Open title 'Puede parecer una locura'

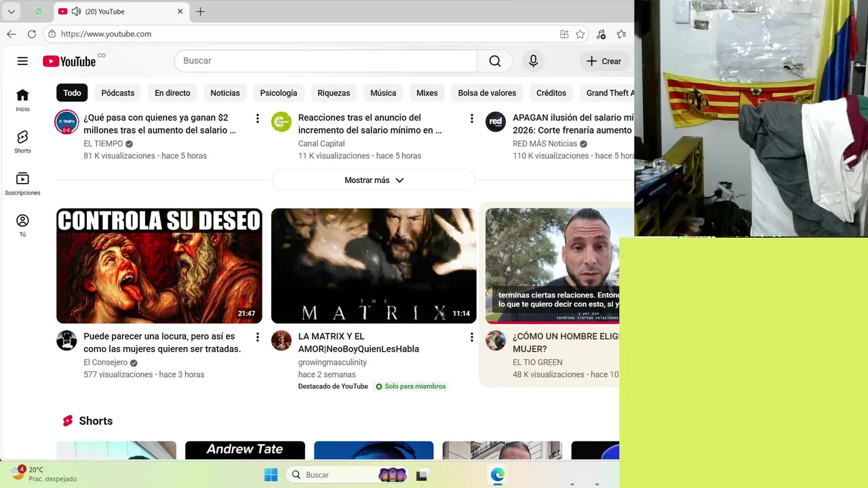(162, 342)
